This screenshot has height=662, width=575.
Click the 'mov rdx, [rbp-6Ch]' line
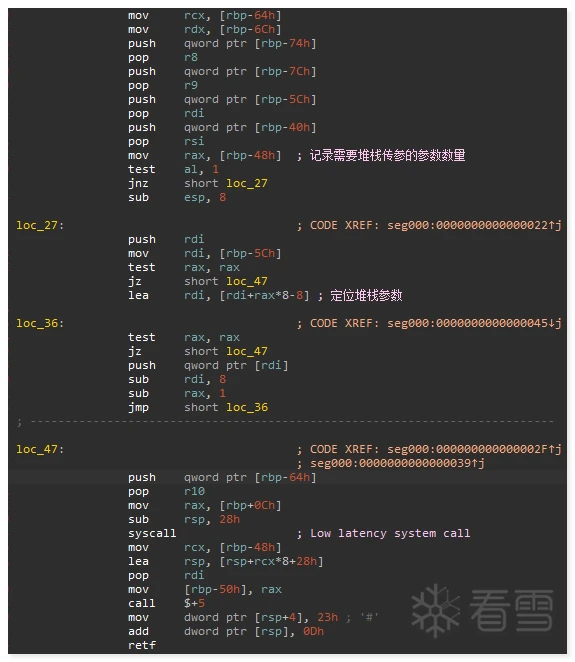(205, 30)
